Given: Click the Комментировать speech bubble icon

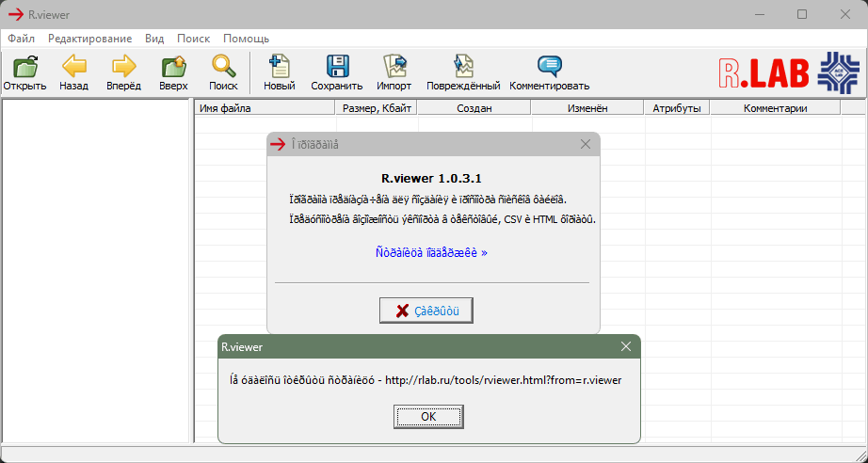Looking at the screenshot, I should 549,68.
